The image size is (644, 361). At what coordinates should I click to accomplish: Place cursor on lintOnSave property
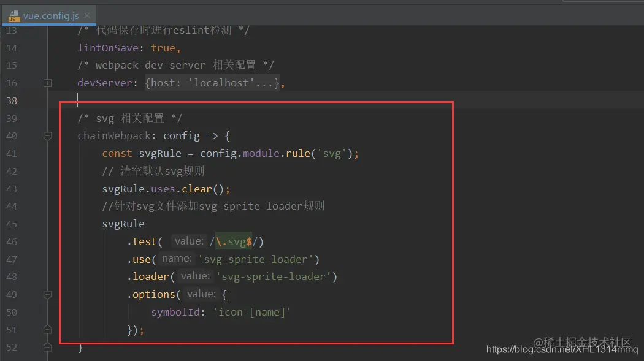coord(108,48)
